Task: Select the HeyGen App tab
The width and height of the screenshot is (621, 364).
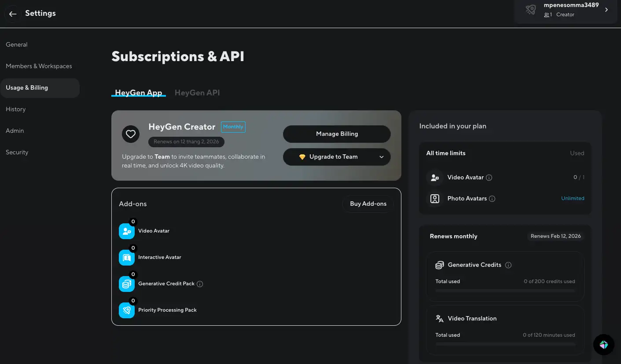Action: tap(139, 93)
